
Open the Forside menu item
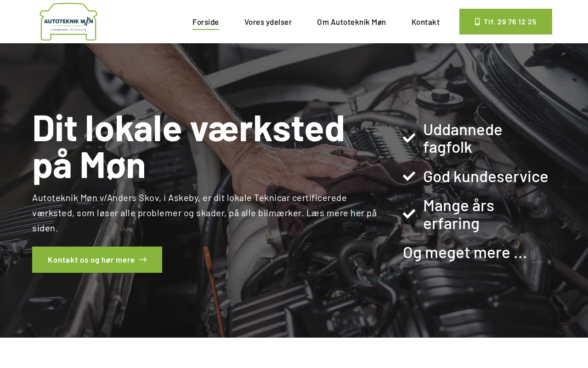click(x=206, y=22)
